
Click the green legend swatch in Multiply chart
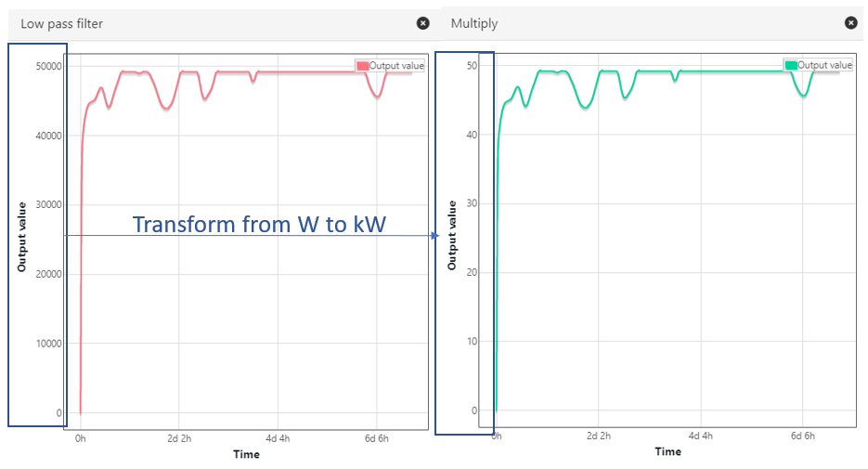[791, 66]
